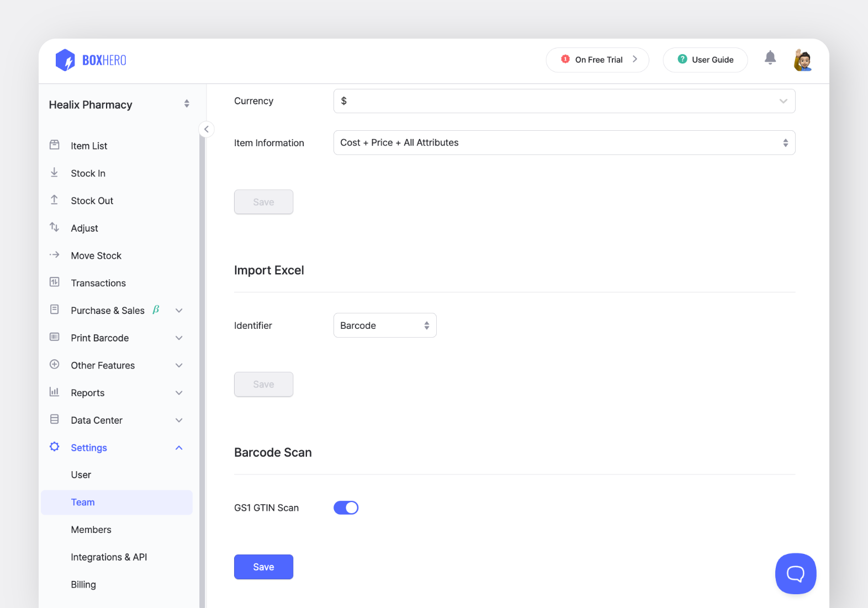Image resolution: width=868 pixels, height=608 pixels.
Task: Collapse the sidebar using the arrow handle
Action: point(206,129)
